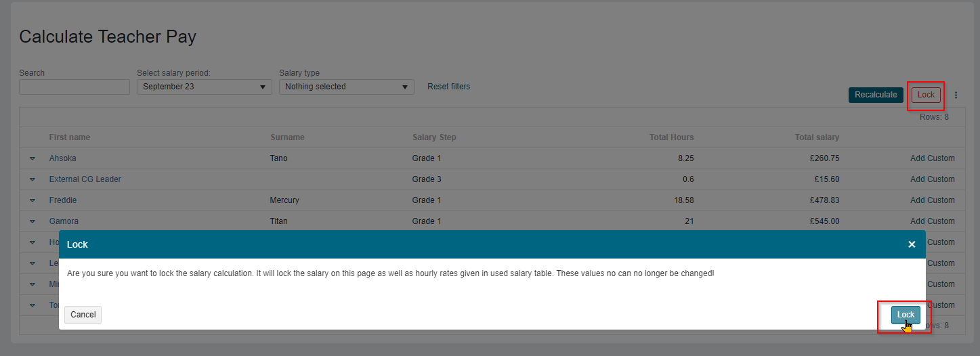Select the £478.83 salary cell
The height and width of the screenshot is (356, 980).
point(824,200)
